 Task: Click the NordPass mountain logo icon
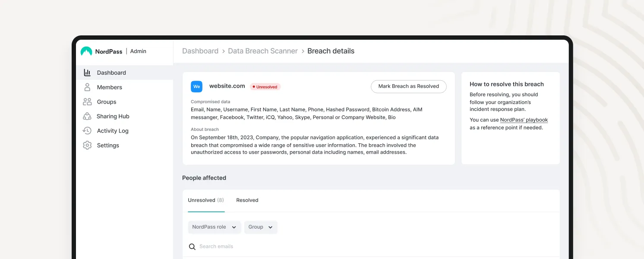click(86, 51)
